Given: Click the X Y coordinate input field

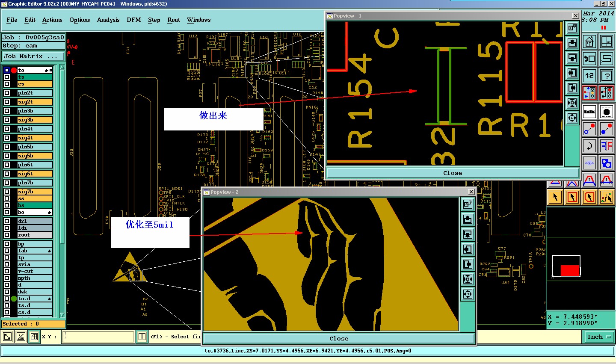Looking at the screenshot, I should click(x=98, y=337).
